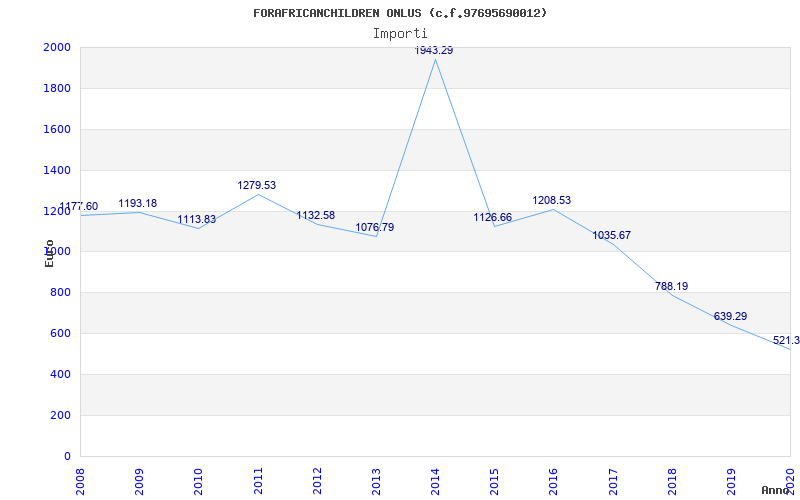Select the 1208.53 data label
This screenshot has height=500, width=800.
click(552, 201)
